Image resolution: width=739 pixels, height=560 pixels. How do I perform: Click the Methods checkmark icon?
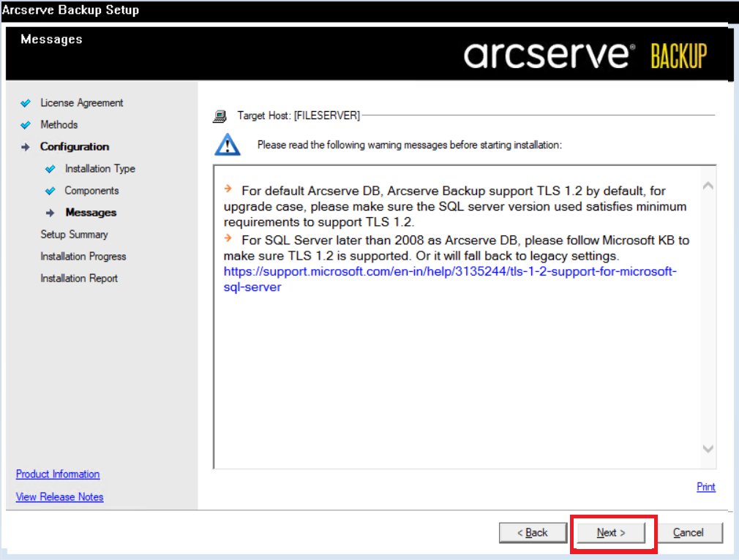26,125
